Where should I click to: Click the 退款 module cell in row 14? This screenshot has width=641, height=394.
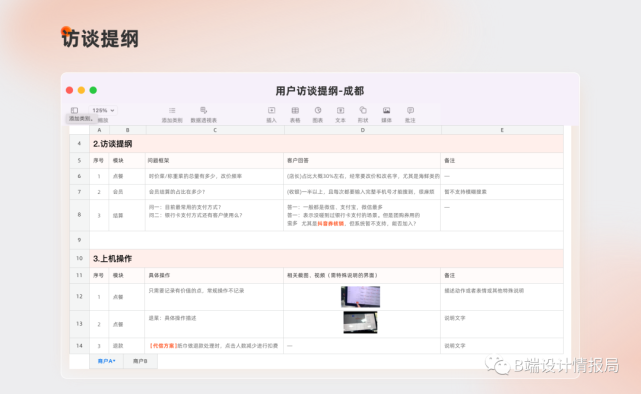pos(127,346)
